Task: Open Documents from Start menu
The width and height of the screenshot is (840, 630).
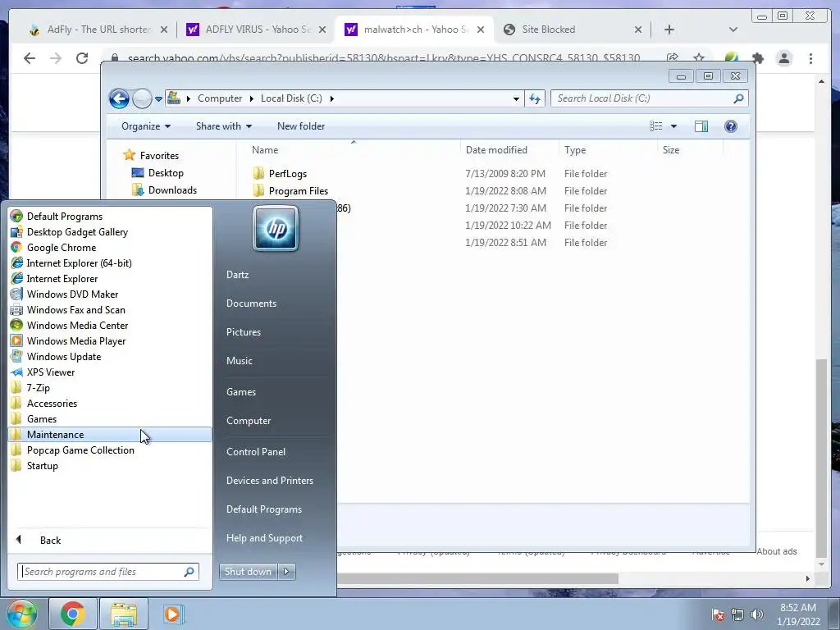Action: (x=251, y=304)
